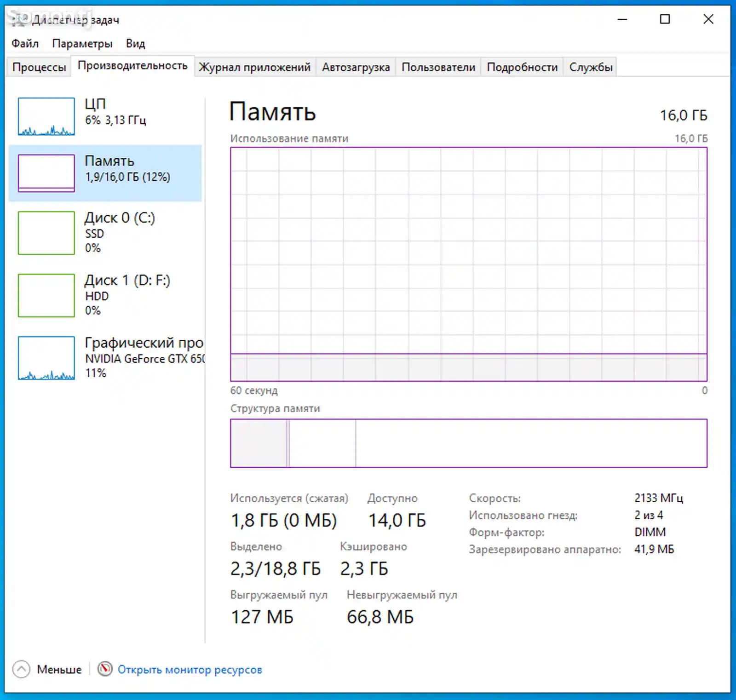Close the Диспетчер задач window
Viewport: 736px width, 700px height.
tap(708, 19)
